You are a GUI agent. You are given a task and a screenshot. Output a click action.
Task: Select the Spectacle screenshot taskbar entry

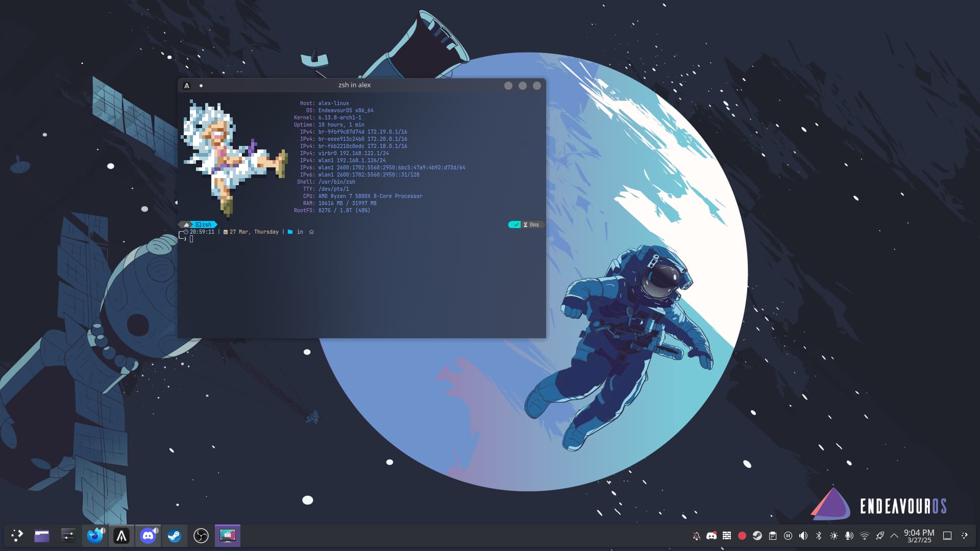click(228, 536)
